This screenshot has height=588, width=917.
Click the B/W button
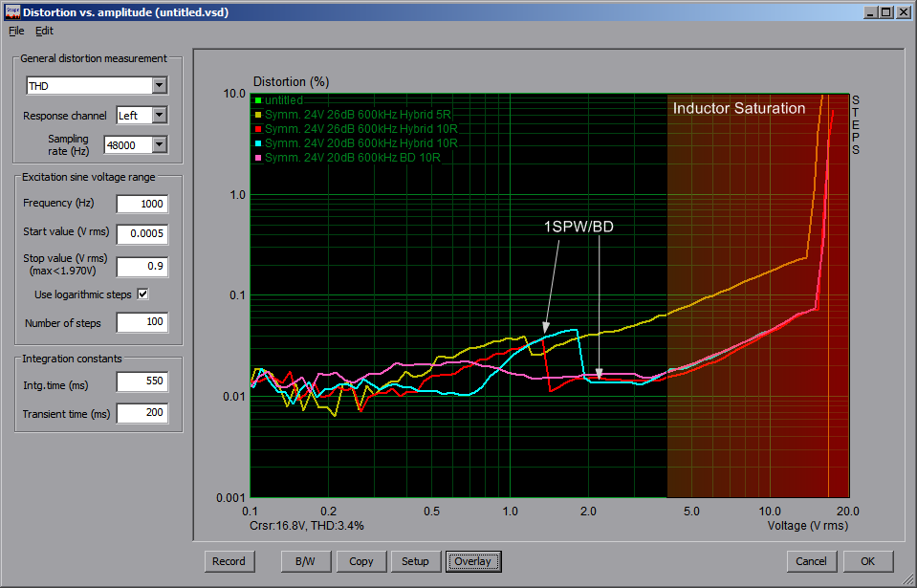point(306,561)
